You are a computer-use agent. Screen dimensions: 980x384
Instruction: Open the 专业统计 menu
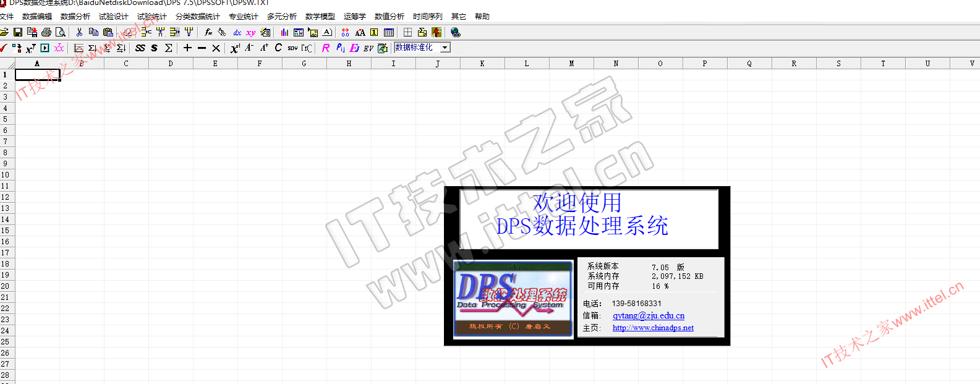(x=244, y=17)
